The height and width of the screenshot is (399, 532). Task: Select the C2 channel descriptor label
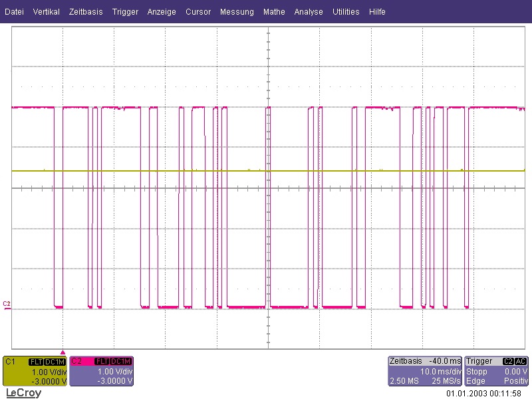pos(76,361)
